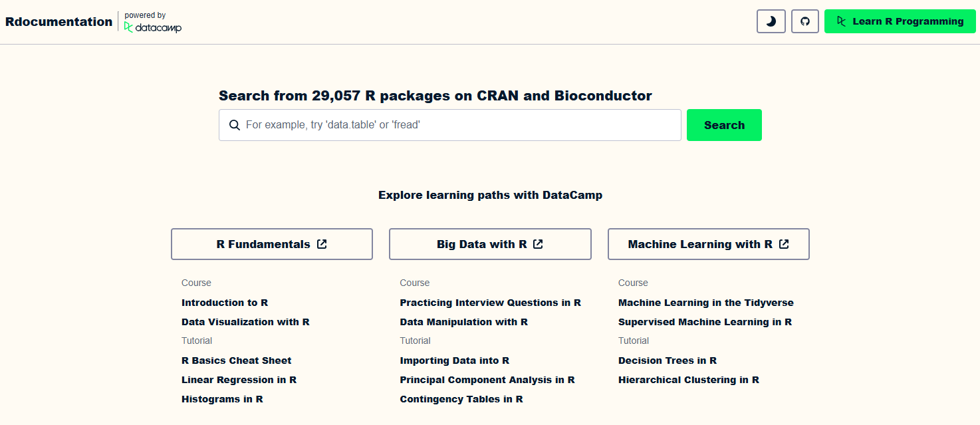Open Histograms in R tutorial
This screenshot has width=980, height=425.
pyautogui.click(x=222, y=399)
